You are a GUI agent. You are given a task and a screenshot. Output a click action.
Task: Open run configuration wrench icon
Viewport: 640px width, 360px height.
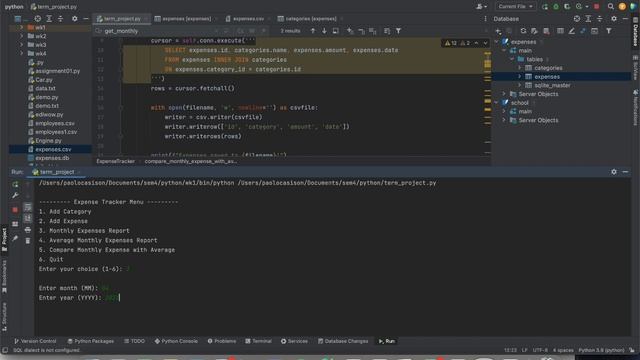click(x=15, y=196)
